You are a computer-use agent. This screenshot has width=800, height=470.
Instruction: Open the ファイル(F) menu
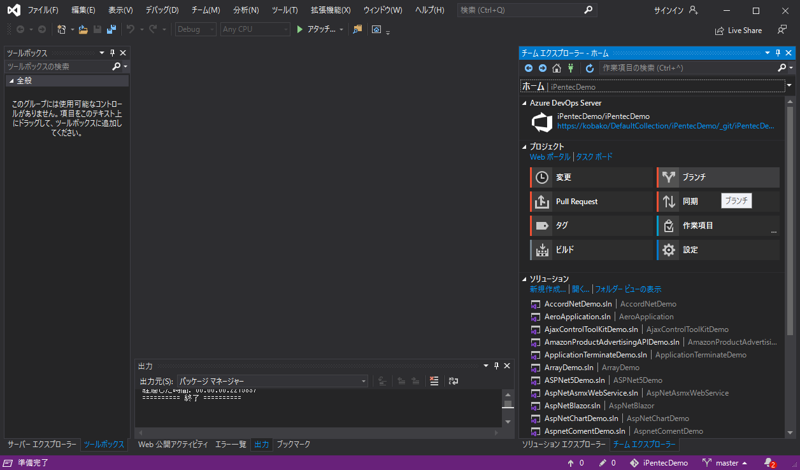point(43,10)
